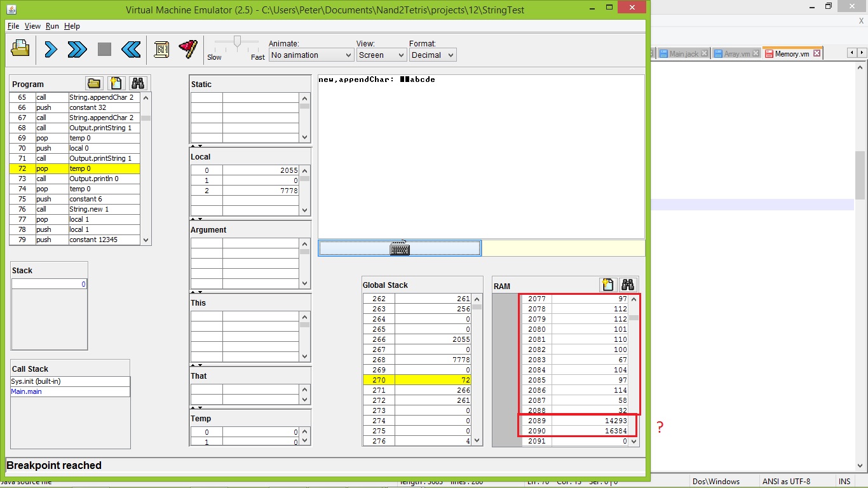Clear RAM using the new-page icon
Screen dimensions: 868x488
pyautogui.click(x=607, y=285)
